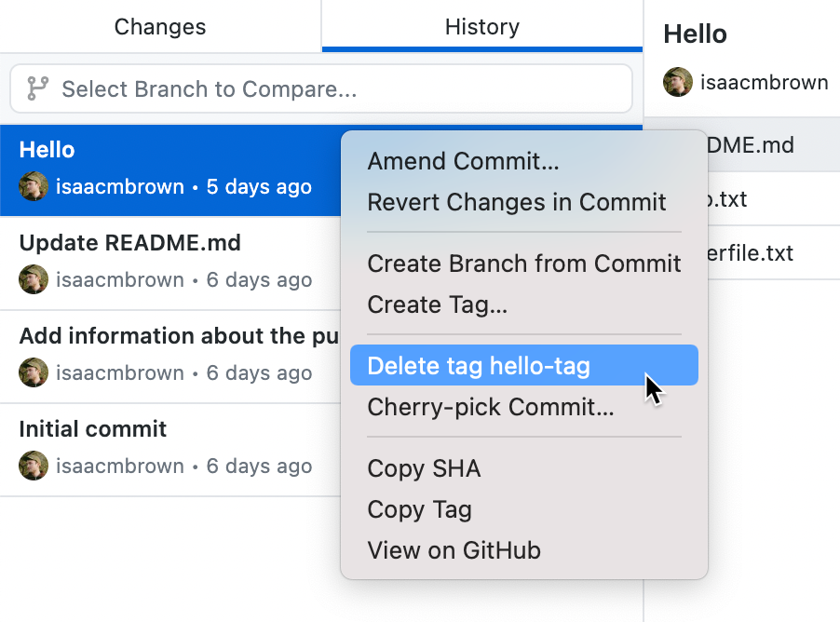
Task: Choose Cherry-pick Commit from the menu
Action: click(x=491, y=406)
